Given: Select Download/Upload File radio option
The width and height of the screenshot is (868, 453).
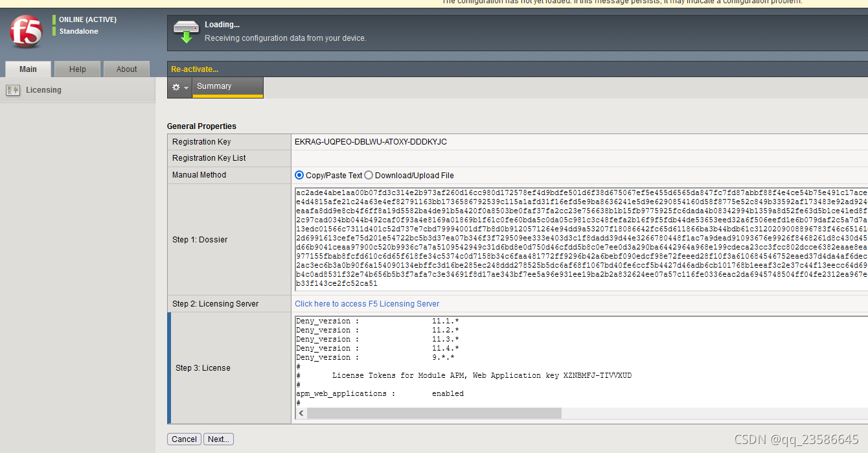Looking at the screenshot, I should point(369,175).
